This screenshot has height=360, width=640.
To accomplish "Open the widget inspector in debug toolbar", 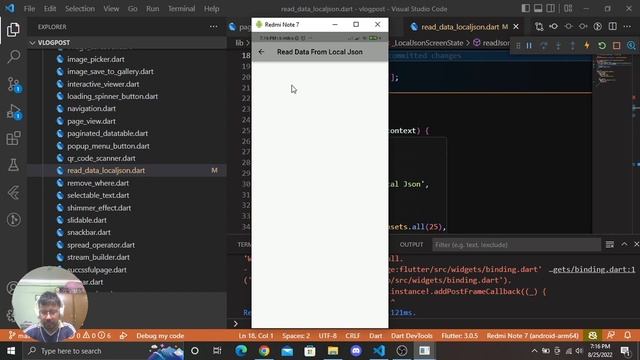I will coord(631,46).
